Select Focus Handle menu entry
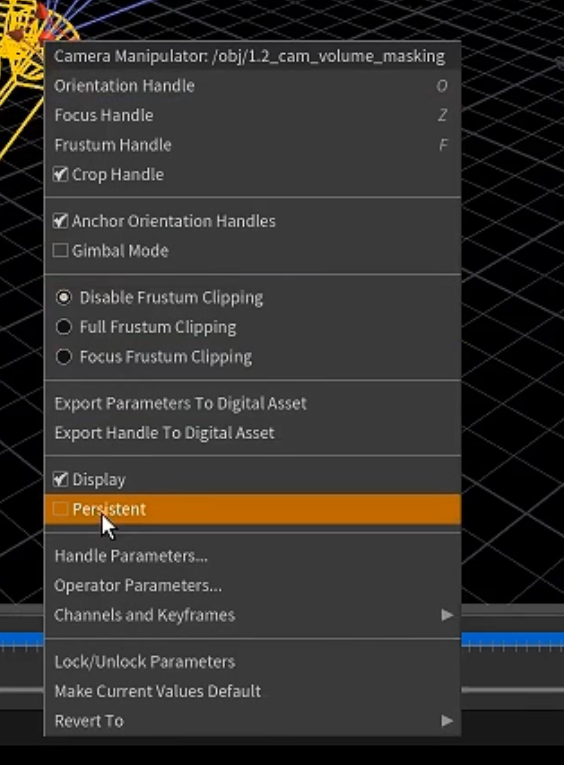The height and width of the screenshot is (765, 564). (253, 115)
